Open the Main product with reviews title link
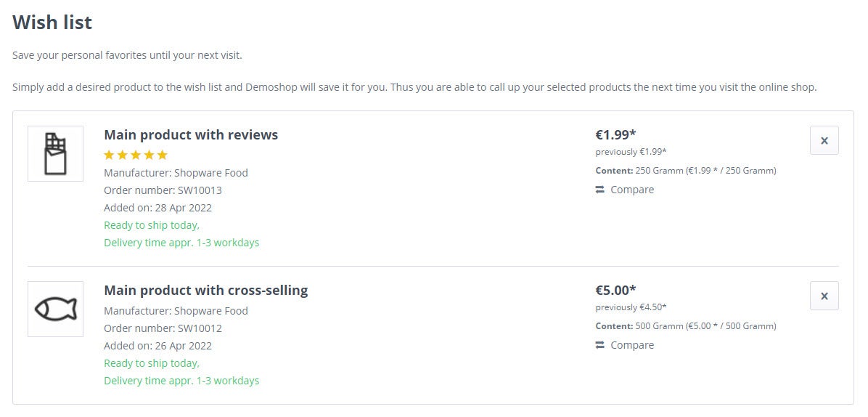This screenshot has width=868, height=417. click(191, 134)
